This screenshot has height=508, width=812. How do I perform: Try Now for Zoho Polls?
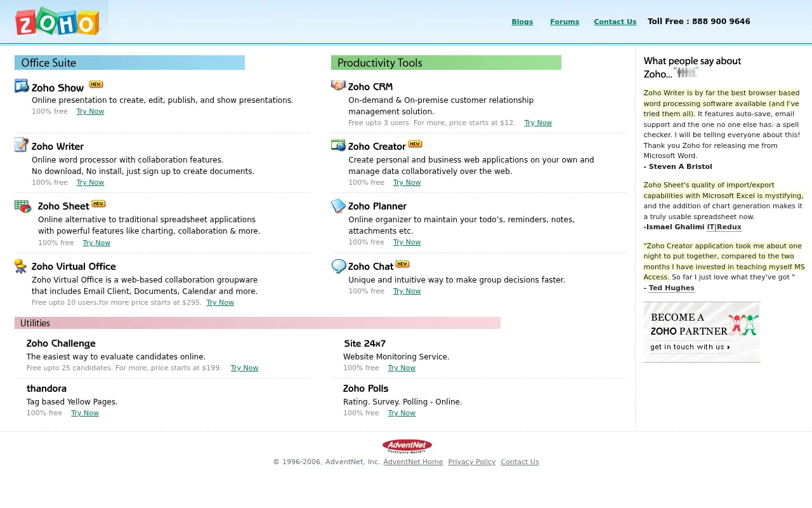tap(402, 413)
